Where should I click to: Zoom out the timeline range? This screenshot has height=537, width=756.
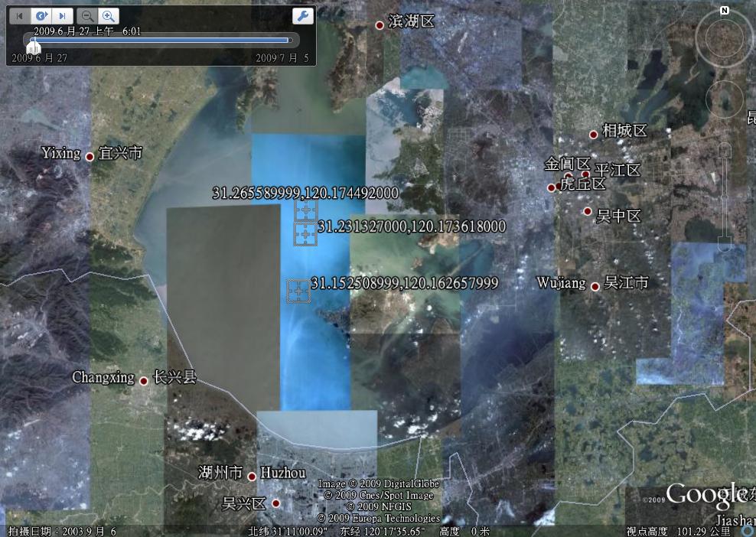click(88, 15)
